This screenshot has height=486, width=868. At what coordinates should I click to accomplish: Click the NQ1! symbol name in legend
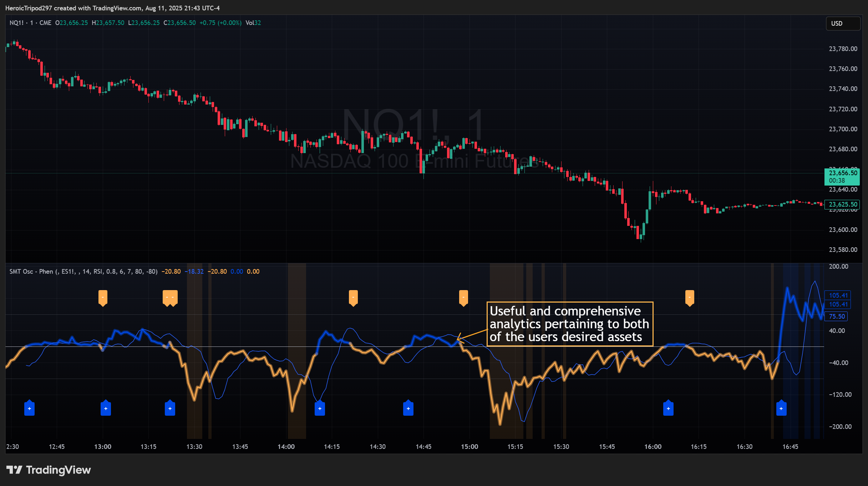point(16,23)
